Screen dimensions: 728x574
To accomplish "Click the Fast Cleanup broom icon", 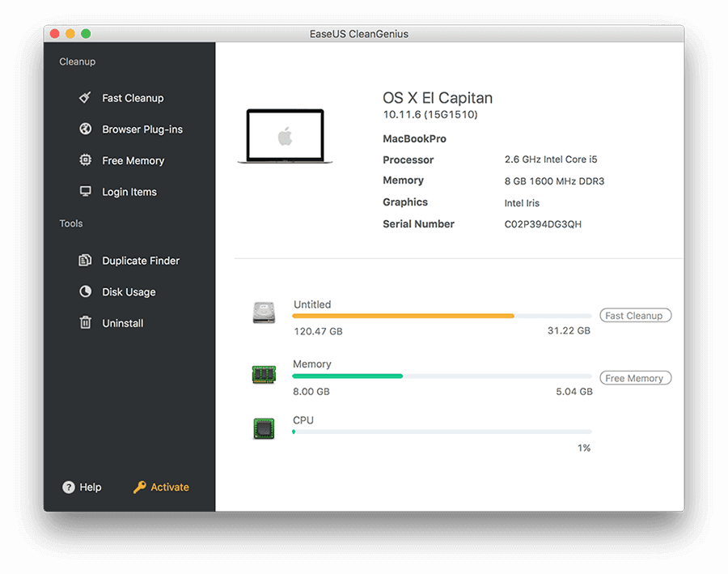I will pyautogui.click(x=86, y=98).
